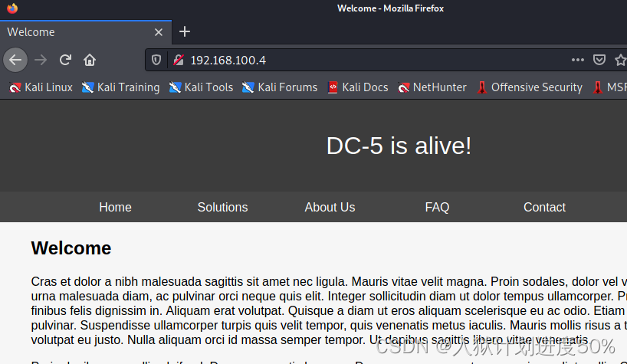Bookmark this page with the star icon
The height and width of the screenshot is (364, 627).
click(621, 60)
